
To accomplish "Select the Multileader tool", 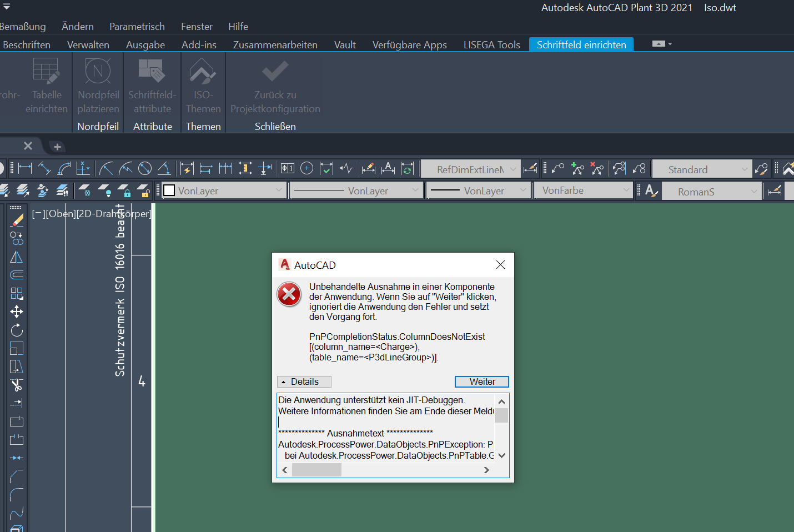I will click(558, 168).
